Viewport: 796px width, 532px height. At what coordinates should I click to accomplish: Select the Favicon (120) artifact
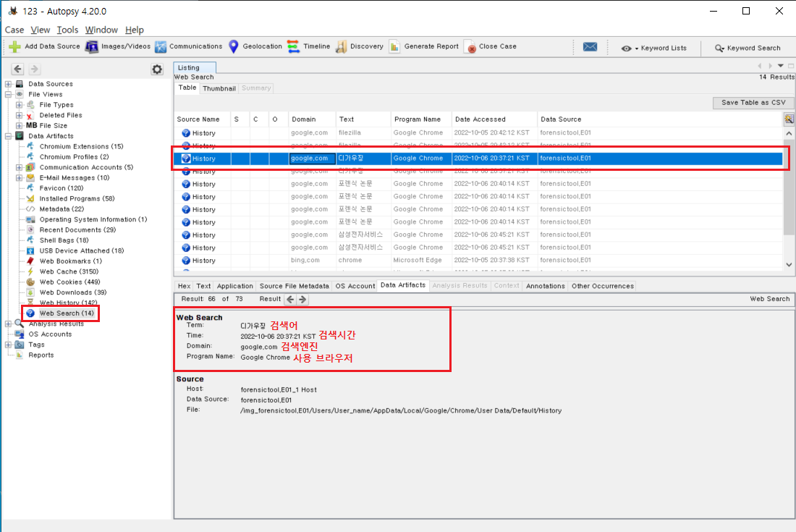click(62, 187)
